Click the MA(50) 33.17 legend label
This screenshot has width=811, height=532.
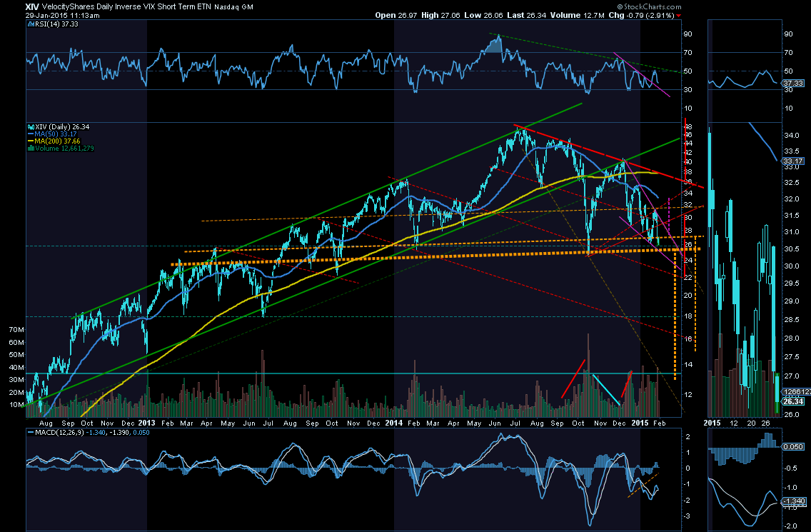coord(56,134)
